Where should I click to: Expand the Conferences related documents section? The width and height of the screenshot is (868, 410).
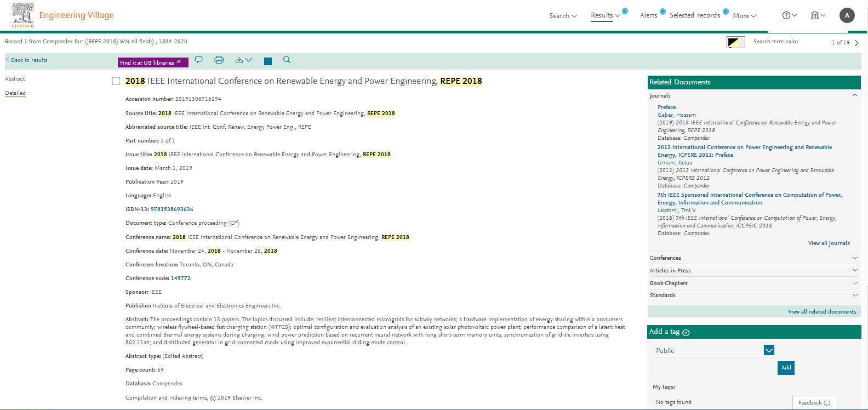753,258
